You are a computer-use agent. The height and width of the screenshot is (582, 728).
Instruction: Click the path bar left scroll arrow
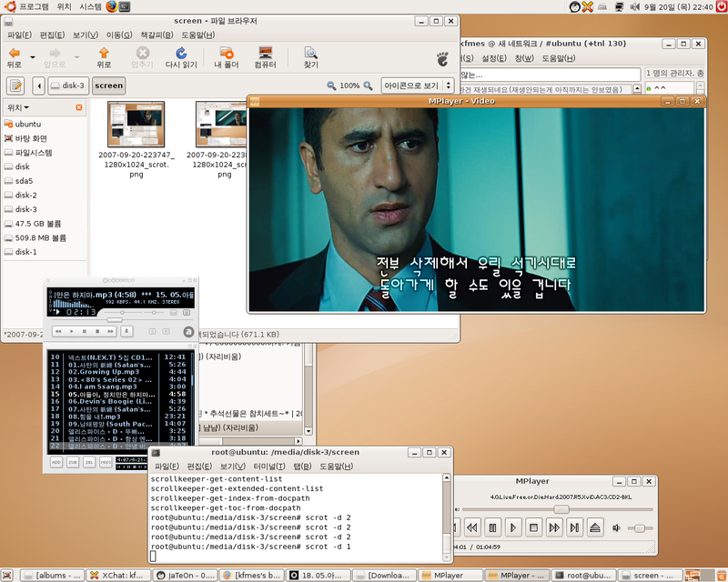pyautogui.click(x=38, y=85)
